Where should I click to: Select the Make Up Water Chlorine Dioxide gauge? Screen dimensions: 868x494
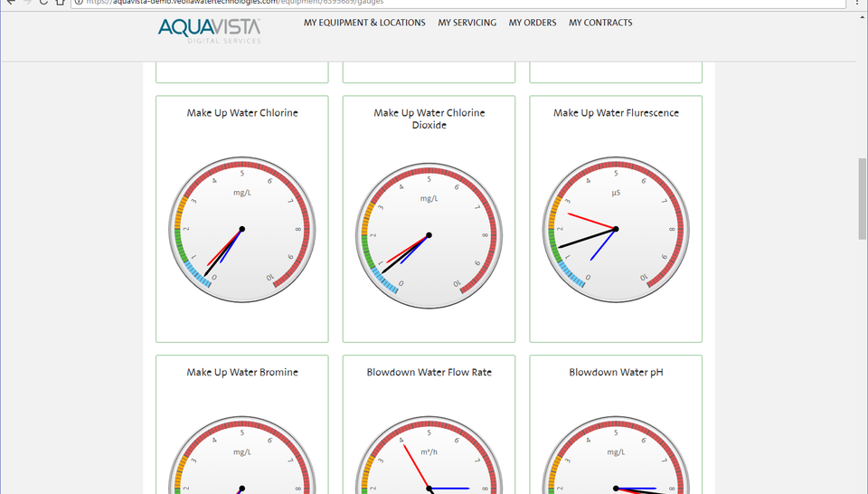tap(429, 235)
